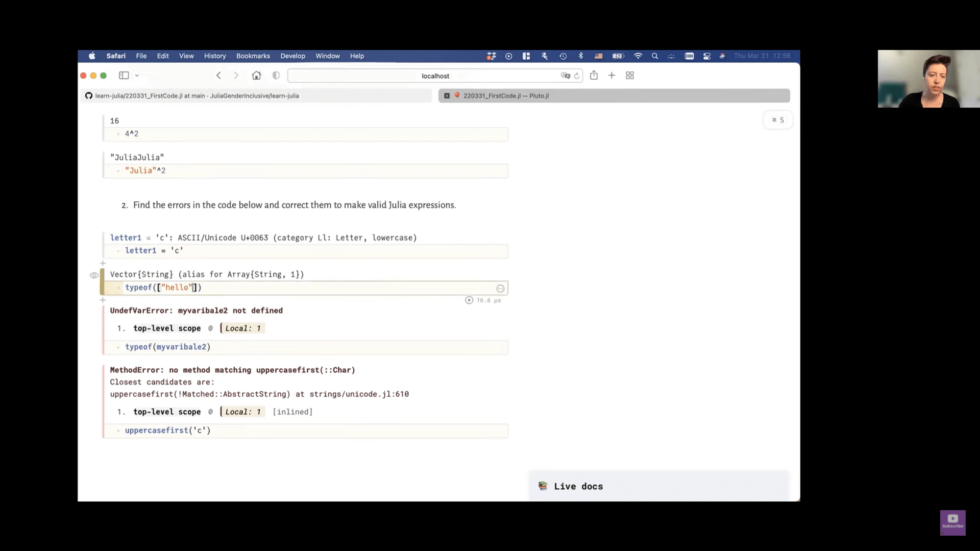Click the Dropbox menu bar icon
980x551 pixels.
click(x=491, y=56)
